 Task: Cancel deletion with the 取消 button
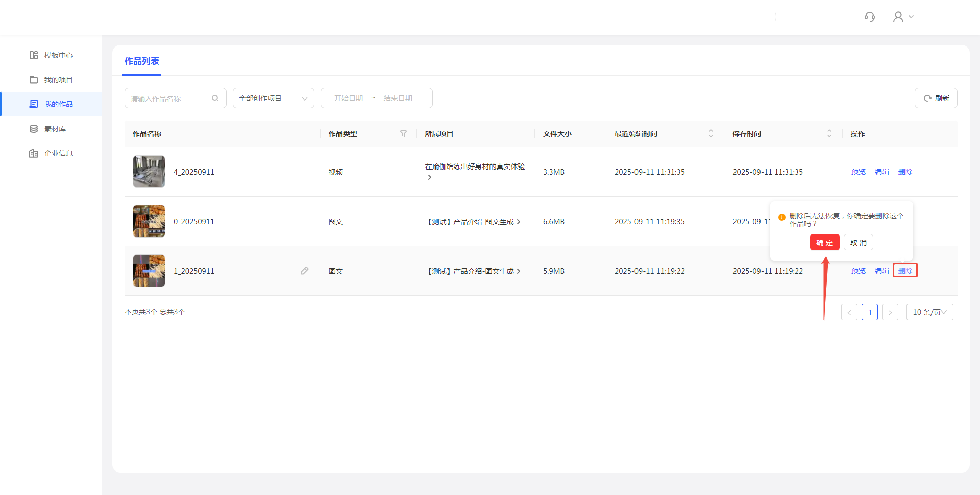[x=858, y=242]
